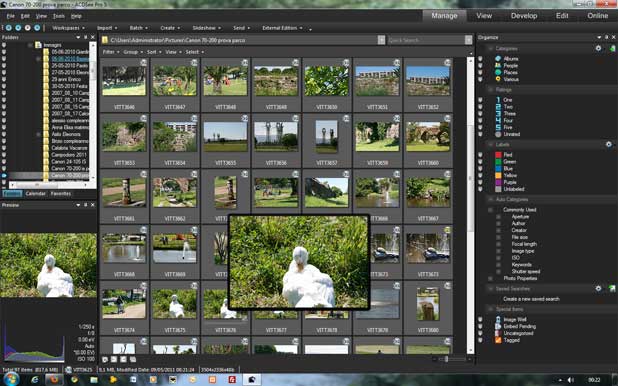Click the Unrated circle icon
Screen dimensions: 618x386
click(498, 134)
